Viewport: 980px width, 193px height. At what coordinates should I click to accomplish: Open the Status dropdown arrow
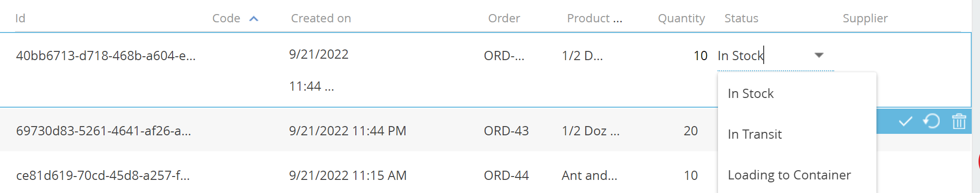click(x=819, y=55)
